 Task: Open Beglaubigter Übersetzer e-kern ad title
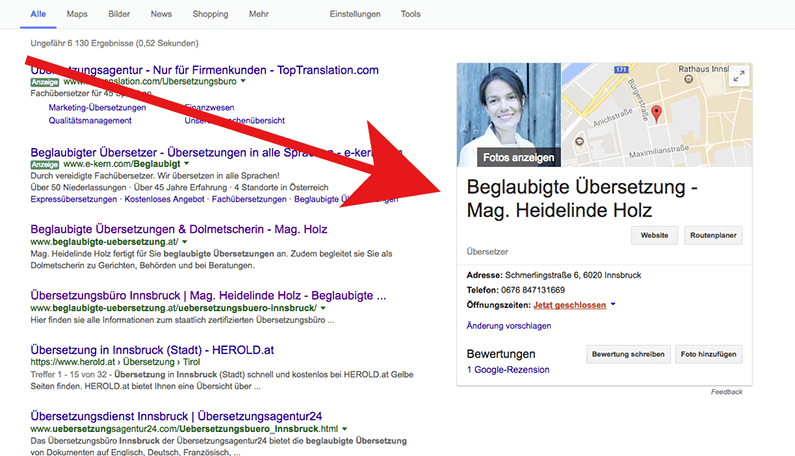[216, 152]
